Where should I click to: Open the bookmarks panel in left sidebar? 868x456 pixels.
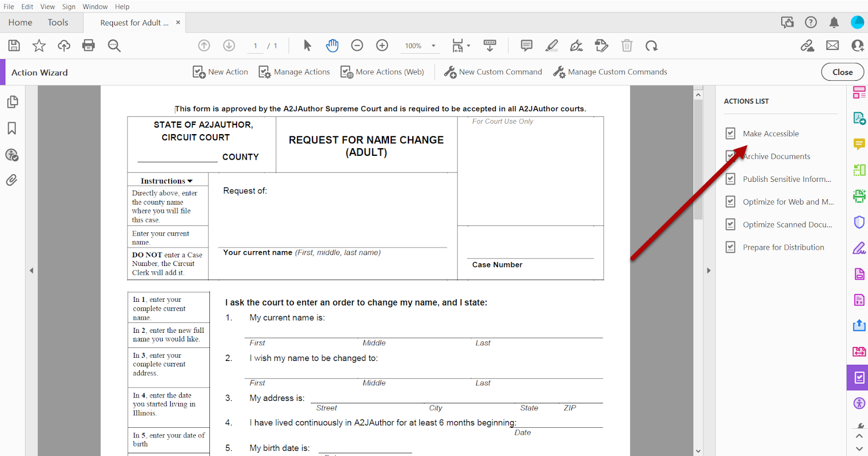click(x=12, y=128)
